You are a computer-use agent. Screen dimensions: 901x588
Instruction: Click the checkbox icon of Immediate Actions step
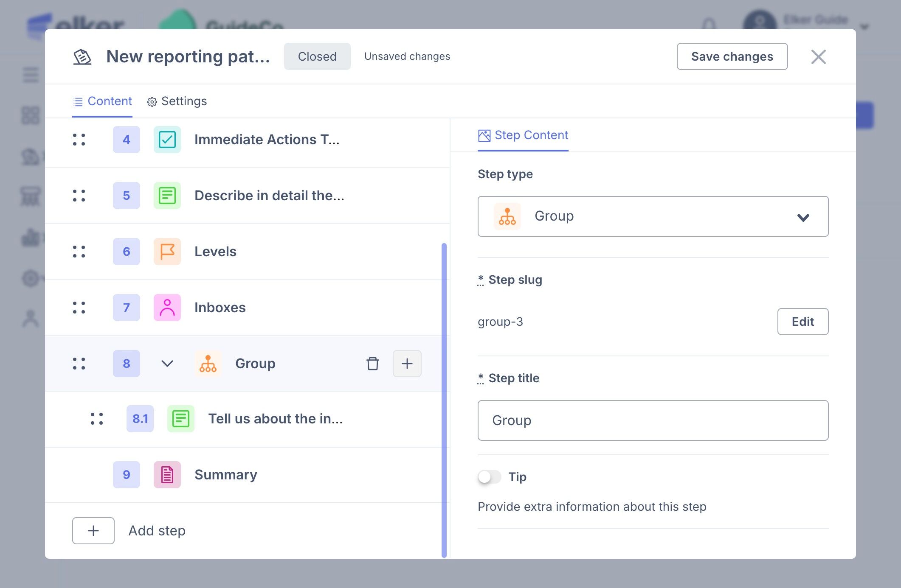click(167, 140)
